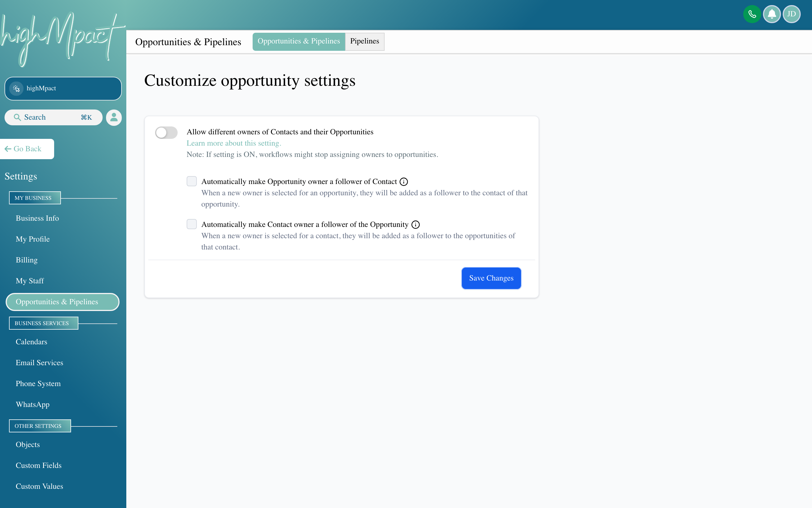This screenshot has height=508, width=812.
Task: Click the Go Back button
Action: coord(27,149)
